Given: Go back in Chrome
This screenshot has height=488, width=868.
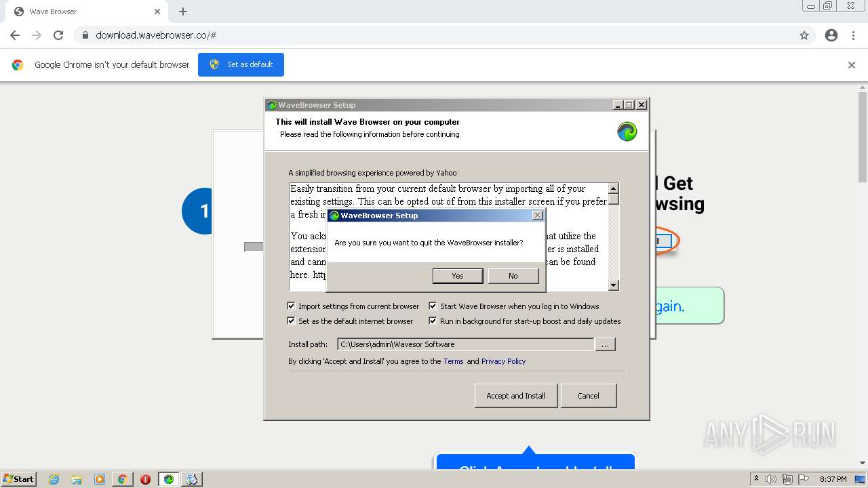Looking at the screenshot, I should click(15, 35).
